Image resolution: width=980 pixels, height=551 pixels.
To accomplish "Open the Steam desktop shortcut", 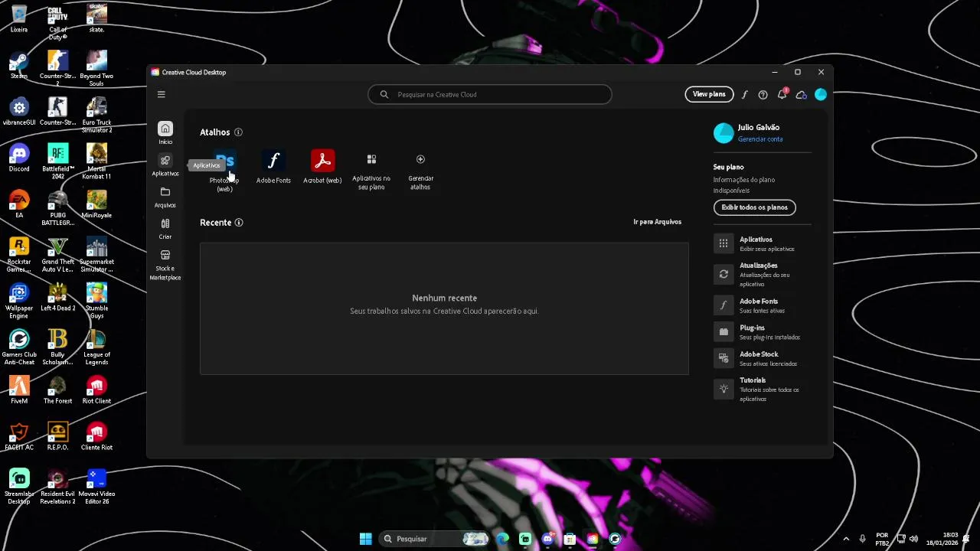I will 19,65.
